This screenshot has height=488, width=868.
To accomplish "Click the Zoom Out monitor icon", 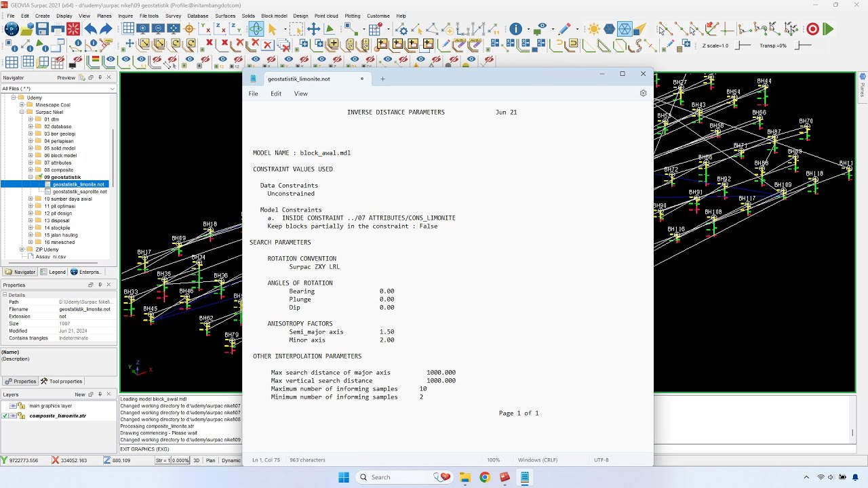I will click(158, 29).
